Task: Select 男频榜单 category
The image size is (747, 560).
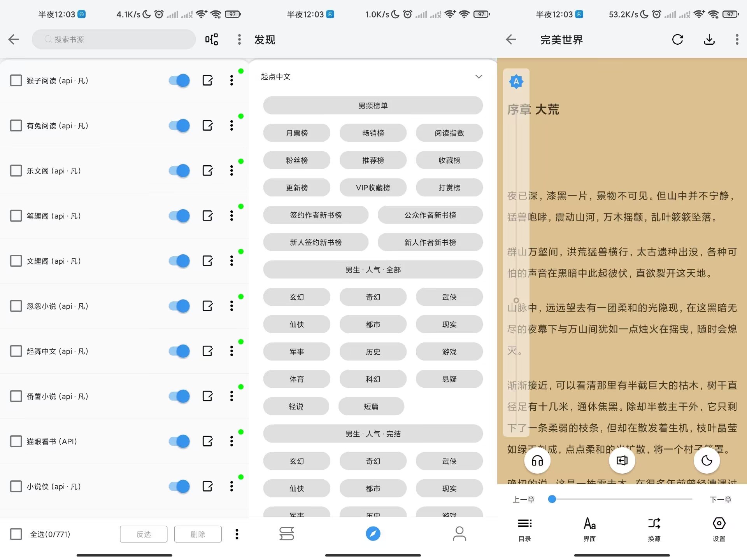Action: point(373,105)
